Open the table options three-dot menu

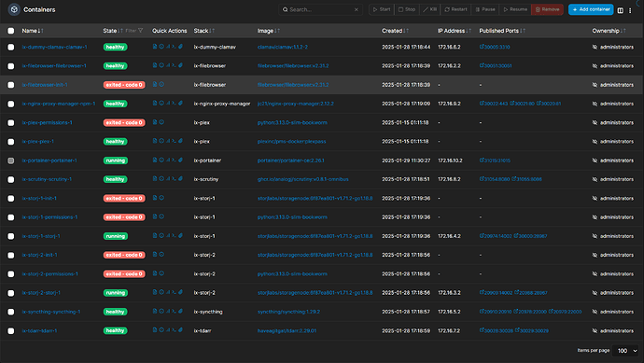630,10
